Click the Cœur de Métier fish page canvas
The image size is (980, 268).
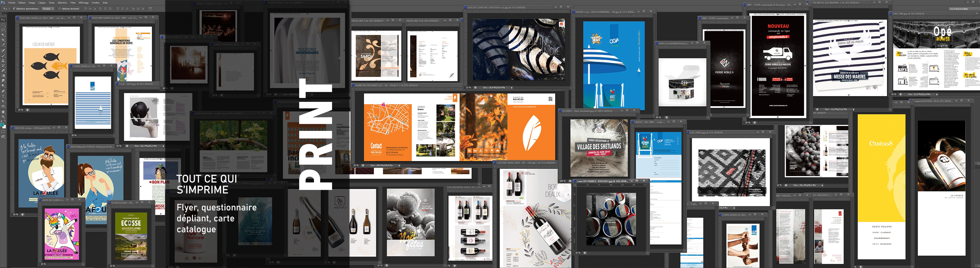(51, 65)
